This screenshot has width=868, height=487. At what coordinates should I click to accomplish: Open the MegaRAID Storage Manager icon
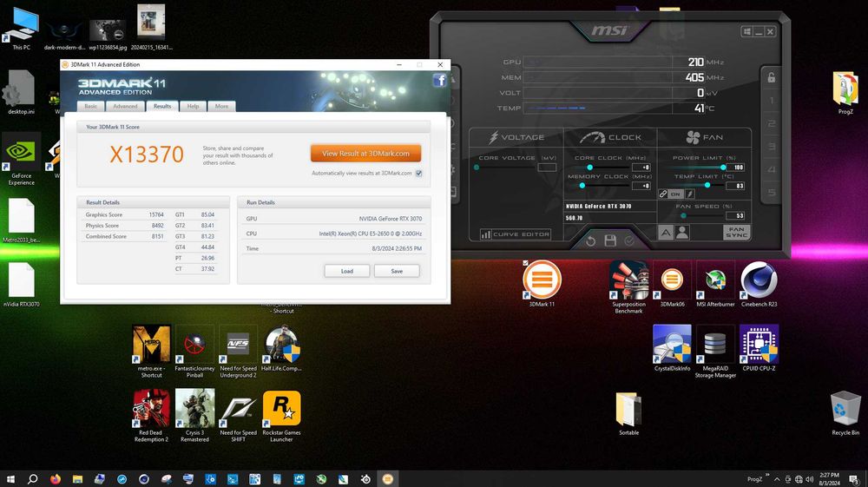click(x=715, y=351)
